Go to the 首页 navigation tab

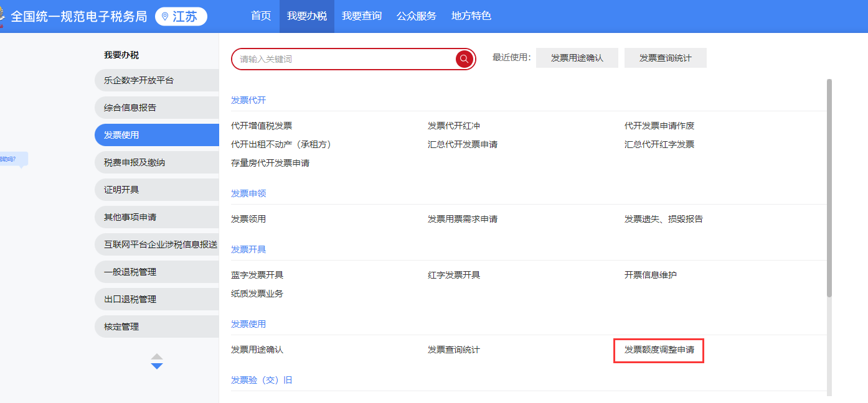tap(261, 16)
